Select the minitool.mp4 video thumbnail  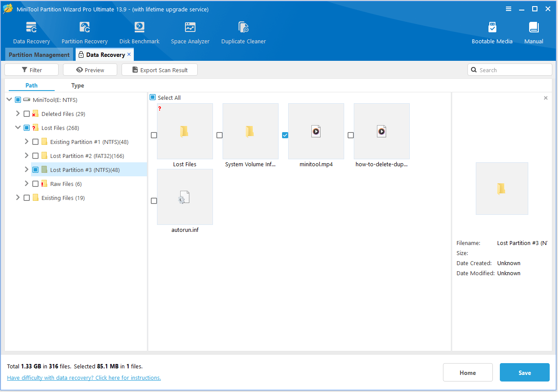pos(316,131)
